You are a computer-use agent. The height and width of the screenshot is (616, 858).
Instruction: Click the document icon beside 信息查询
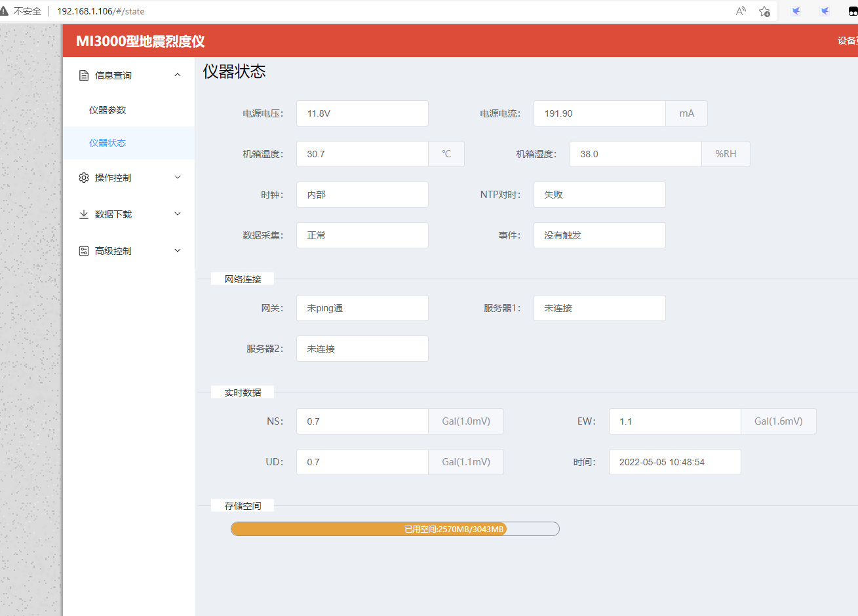click(x=84, y=75)
